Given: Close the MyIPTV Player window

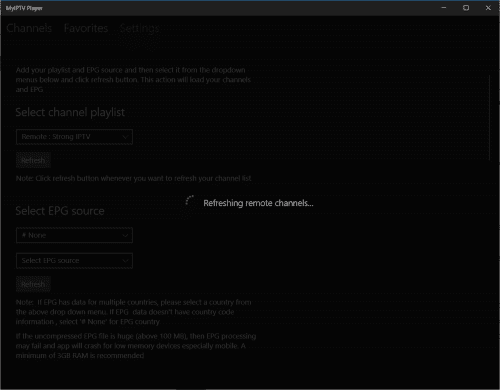Looking at the screenshot, I should point(488,8).
